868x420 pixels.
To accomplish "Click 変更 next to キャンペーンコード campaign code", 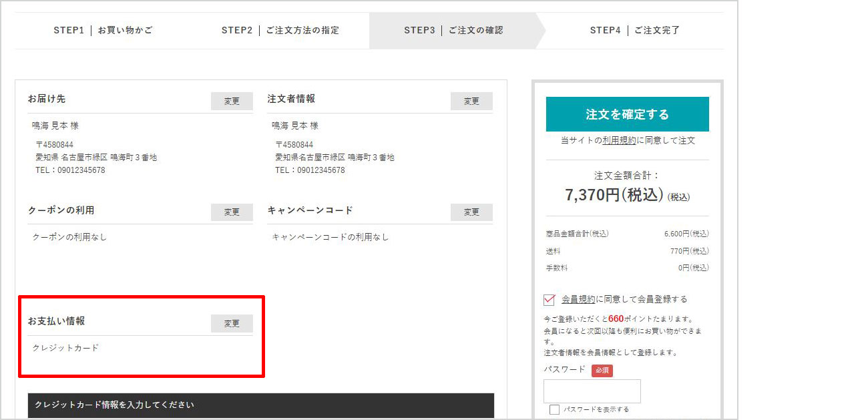I will (471, 212).
